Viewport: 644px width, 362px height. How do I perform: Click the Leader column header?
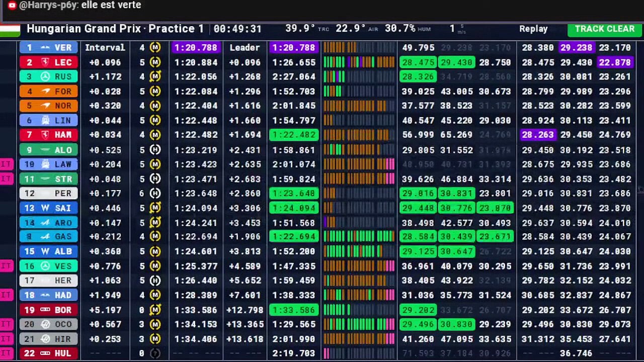(245, 48)
